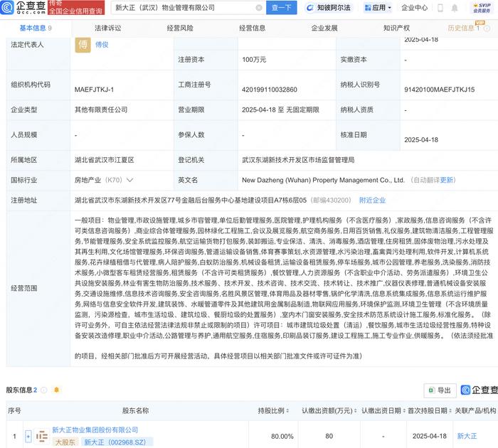Switch to 知识产权 tab
This screenshot has width=498, height=448.
point(396,28)
